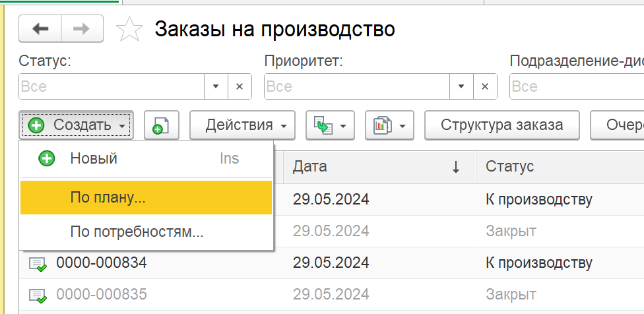Viewport: 644px width, 314px height.
Task: Add page to favorites with star icon
Action: (129, 29)
